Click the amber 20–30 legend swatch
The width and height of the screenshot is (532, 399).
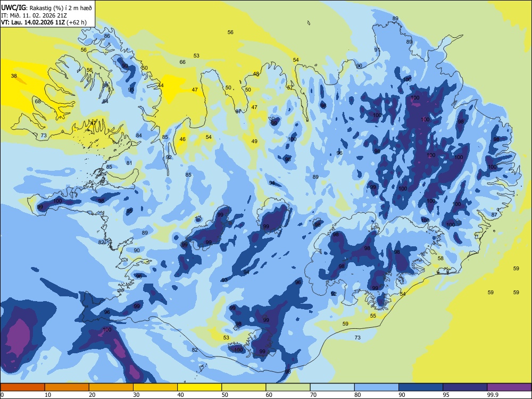pyautogui.click(x=111, y=387)
